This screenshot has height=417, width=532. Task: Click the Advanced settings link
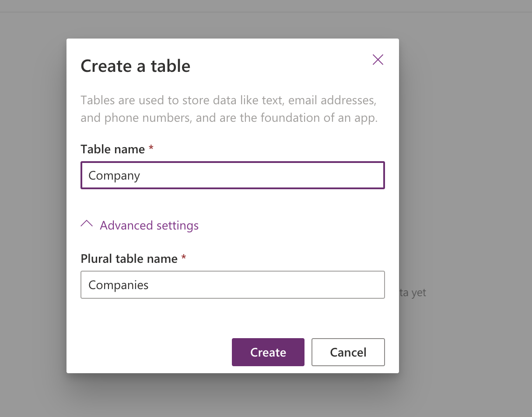coord(149,225)
